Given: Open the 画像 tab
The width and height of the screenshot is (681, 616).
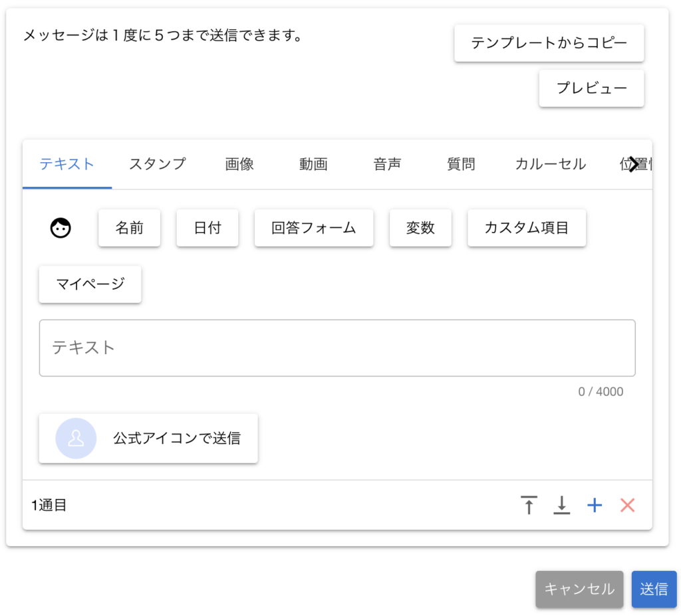Looking at the screenshot, I should pos(239,164).
